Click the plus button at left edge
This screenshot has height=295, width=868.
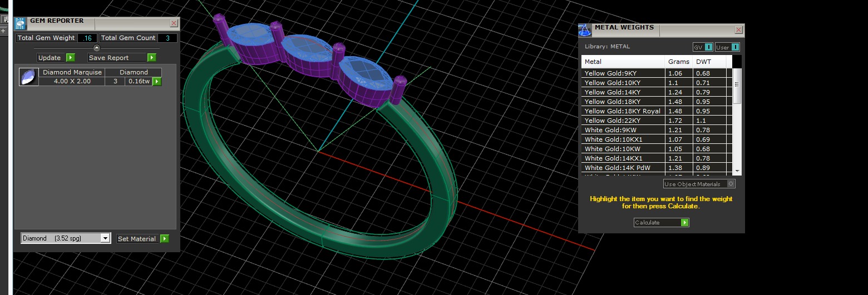(3, 31)
